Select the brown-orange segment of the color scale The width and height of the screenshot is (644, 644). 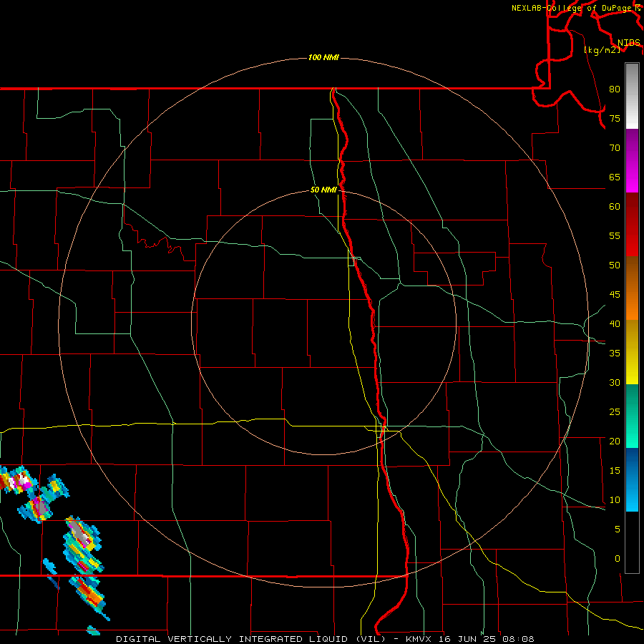point(632,288)
